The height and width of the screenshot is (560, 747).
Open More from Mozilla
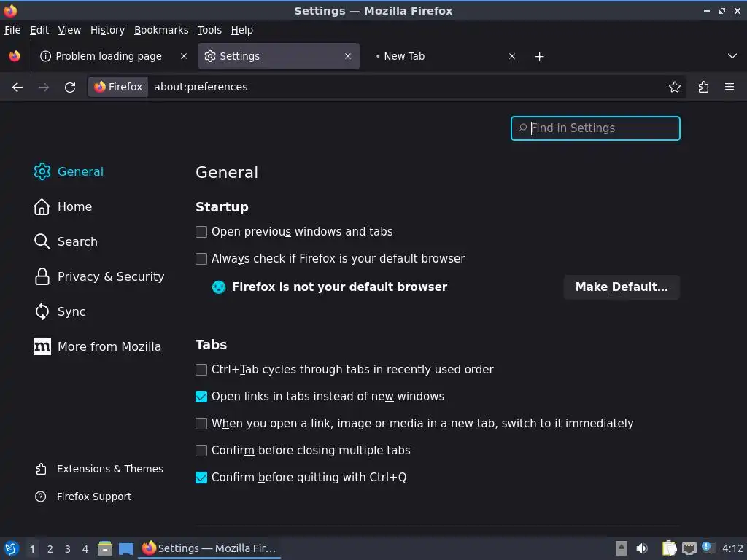pyautogui.click(x=97, y=346)
